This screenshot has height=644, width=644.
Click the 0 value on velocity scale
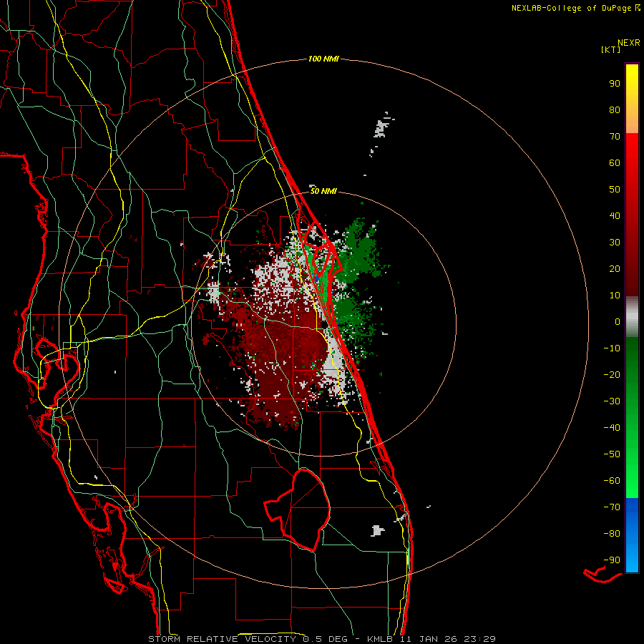[618, 322]
